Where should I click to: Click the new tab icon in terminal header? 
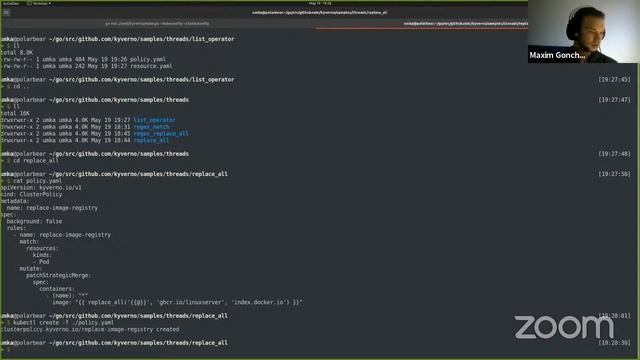(x=6, y=13)
